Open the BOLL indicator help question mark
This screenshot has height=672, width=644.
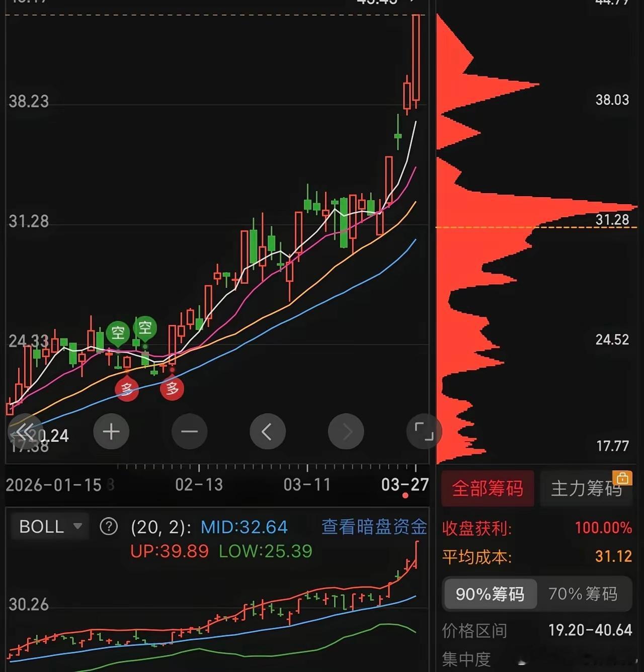click(109, 527)
